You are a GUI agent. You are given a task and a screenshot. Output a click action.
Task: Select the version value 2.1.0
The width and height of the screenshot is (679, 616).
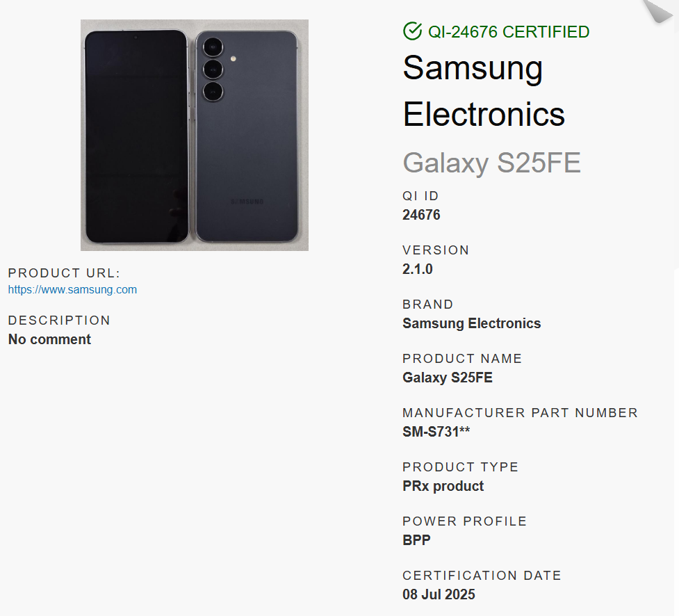click(x=418, y=269)
